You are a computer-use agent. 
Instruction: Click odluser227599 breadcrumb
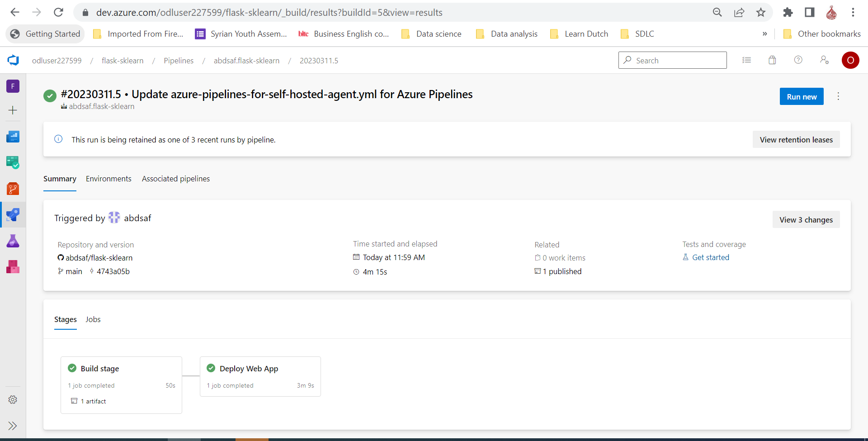tap(57, 61)
